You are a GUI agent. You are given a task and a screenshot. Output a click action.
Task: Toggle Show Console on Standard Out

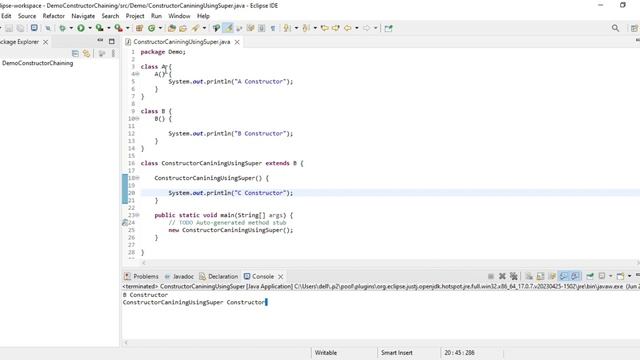564,276
